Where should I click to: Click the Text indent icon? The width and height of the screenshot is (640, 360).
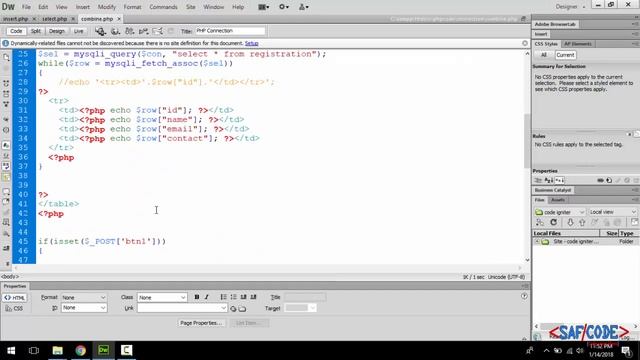click(253, 297)
